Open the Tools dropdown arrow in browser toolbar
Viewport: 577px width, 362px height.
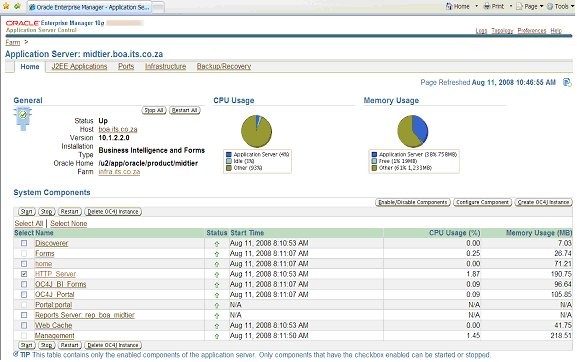[x=572, y=6]
